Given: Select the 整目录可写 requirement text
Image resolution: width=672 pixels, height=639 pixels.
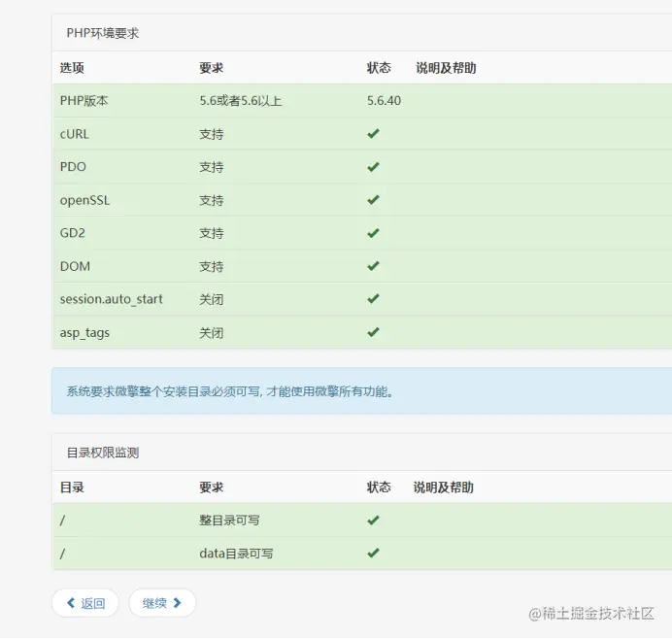Looking at the screenshot, I should 229,521.
